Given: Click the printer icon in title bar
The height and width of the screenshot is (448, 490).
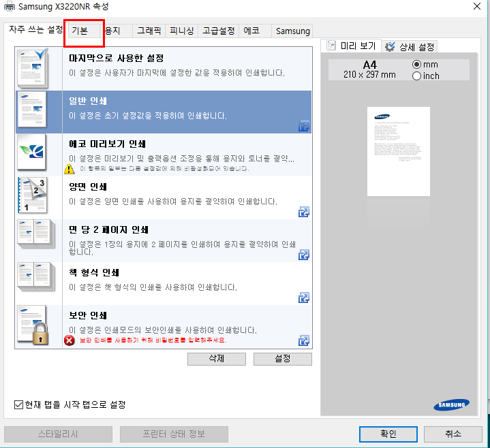Looking at the screenshot, I should click(10, 6).
